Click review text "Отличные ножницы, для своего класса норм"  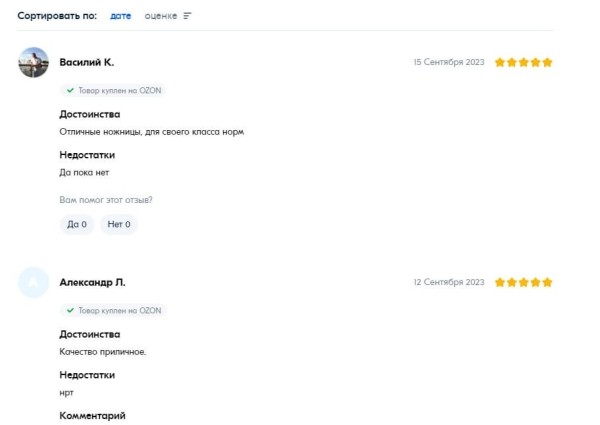point(152,132)
